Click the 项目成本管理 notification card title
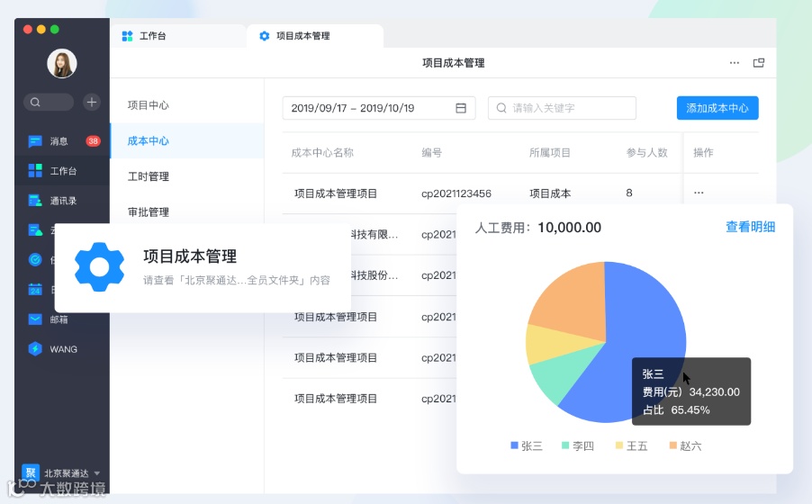This screenshot has height=504, width=812. coord(190,256)
